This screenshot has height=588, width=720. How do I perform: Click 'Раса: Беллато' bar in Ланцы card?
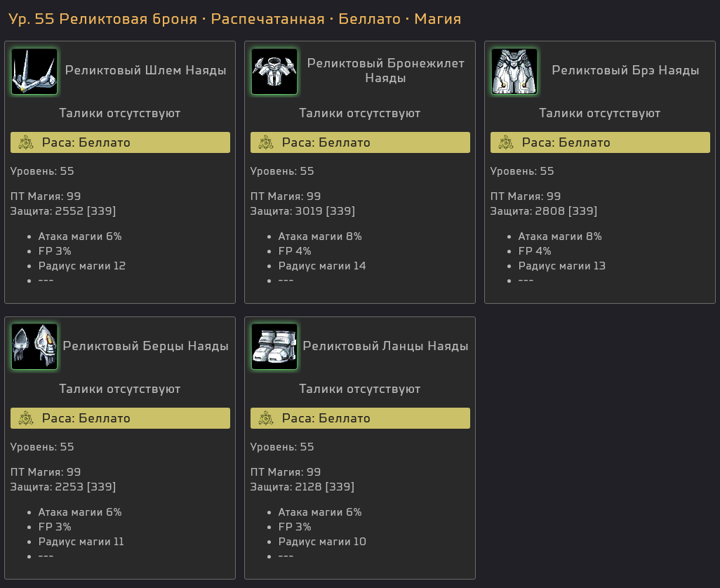(x=360, y=418)
